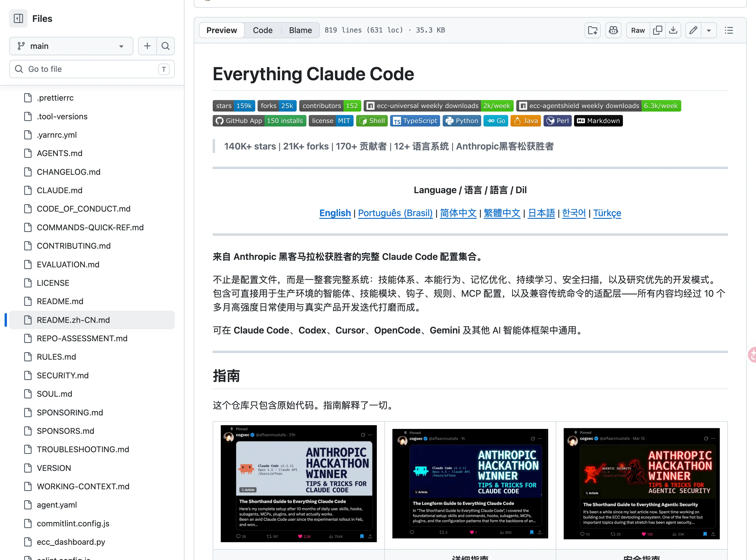
Task: Open the Shorthand Guide tweet thumbnail
Action: pos(298,483)
